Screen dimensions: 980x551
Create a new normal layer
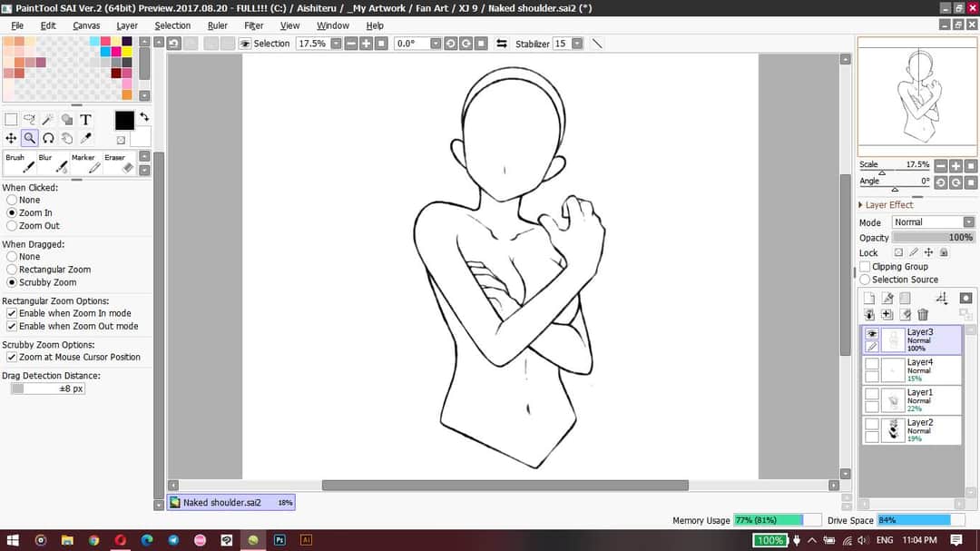869,299
